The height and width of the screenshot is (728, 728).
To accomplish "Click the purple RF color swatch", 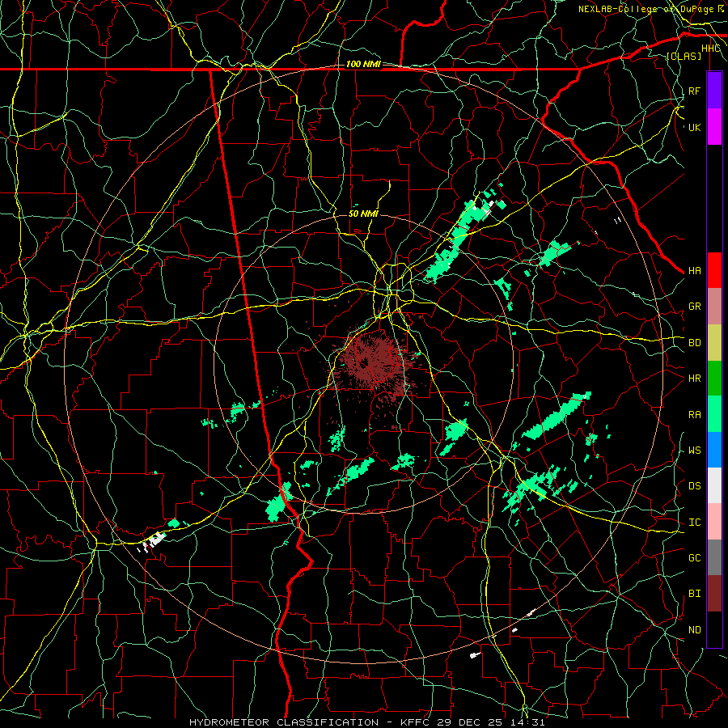I will click(714, 91).
